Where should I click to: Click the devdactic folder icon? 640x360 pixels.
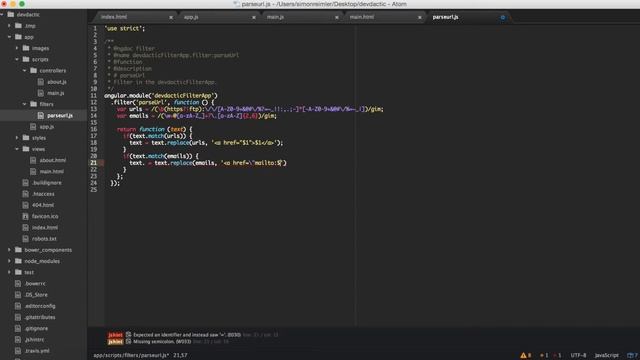[x=11, y=14]
